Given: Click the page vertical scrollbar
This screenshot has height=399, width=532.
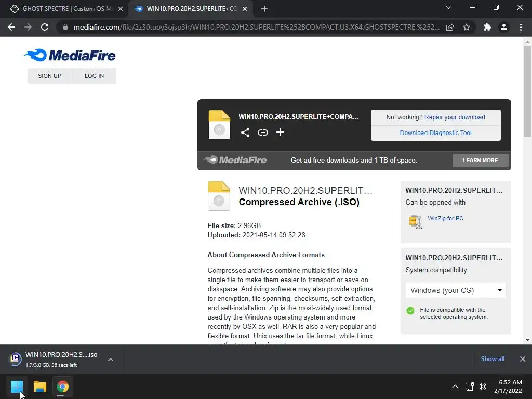Looking at the screenshot, I should pyautogui.click(x=527, y=91).
